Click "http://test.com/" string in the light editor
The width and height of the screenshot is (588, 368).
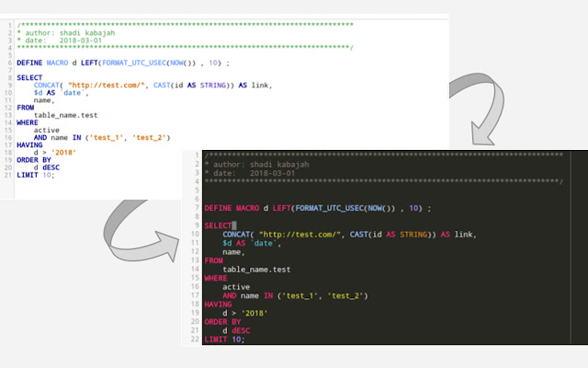pyautogui.click(x=107, y=86)
